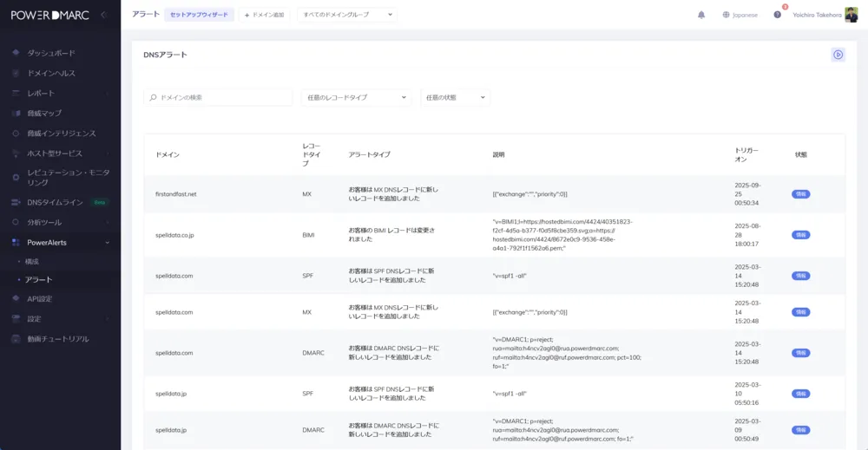Click BIMI record type cell
This screenshot has width=868, height=450.
[308, 235]
